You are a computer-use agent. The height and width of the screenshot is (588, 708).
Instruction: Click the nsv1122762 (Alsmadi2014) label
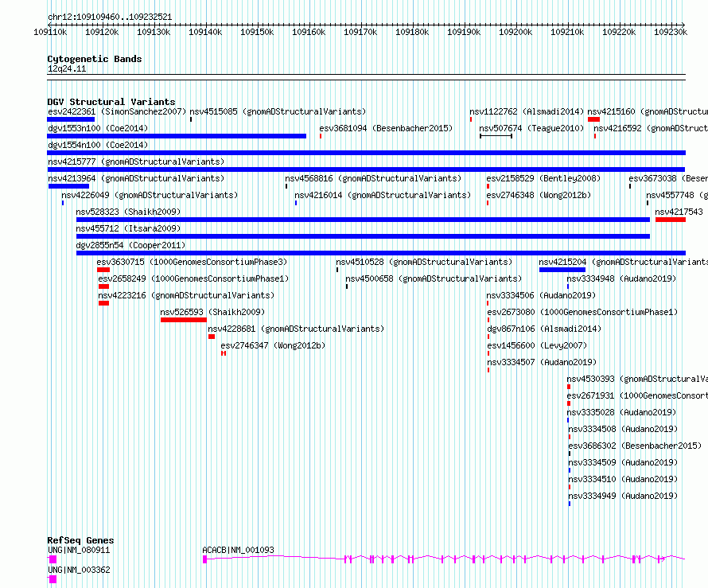tap(527, 111)
